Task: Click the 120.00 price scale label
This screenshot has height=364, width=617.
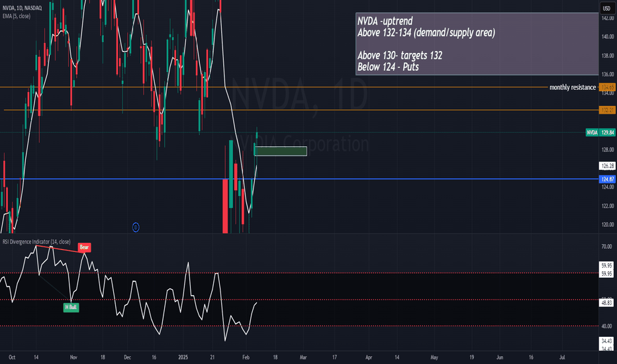Action: pos(608,225)
